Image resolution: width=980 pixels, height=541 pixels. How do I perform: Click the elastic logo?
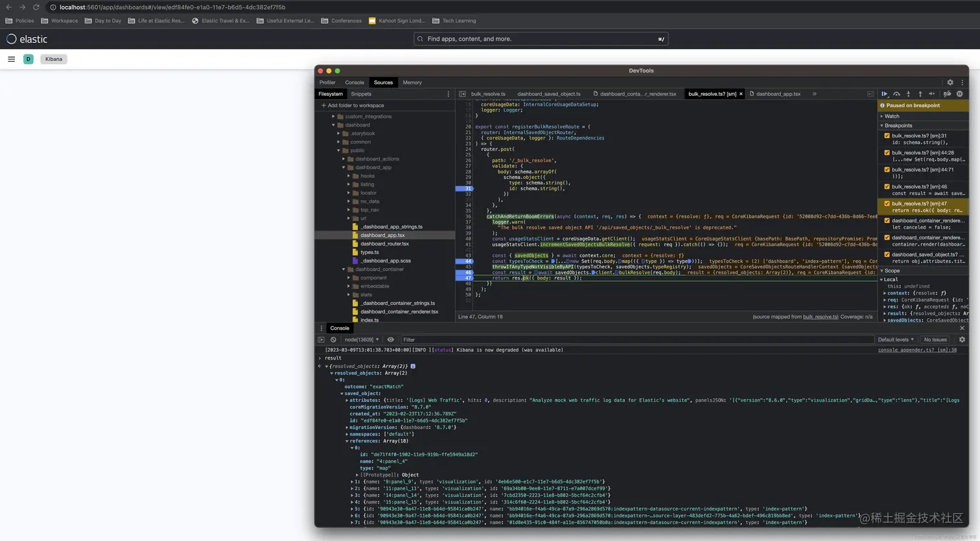pos(27,39)
